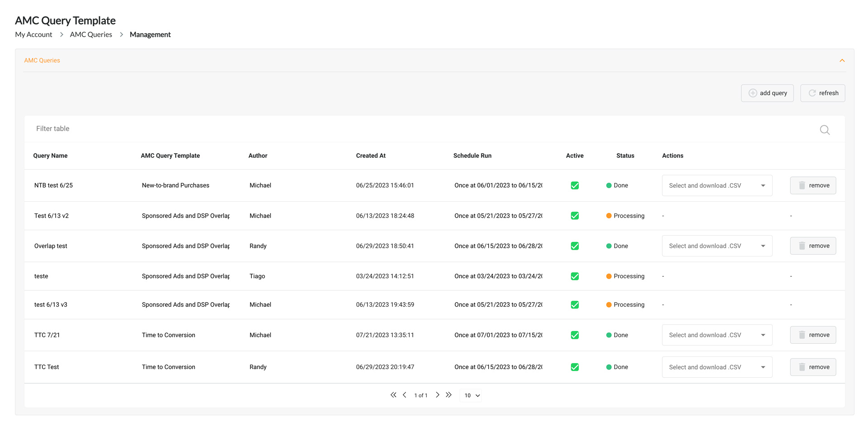Viewport: 868px width, 432px height.
Task: Click Processing status of Test 6/13 v2
Action: tap(625, 216)
